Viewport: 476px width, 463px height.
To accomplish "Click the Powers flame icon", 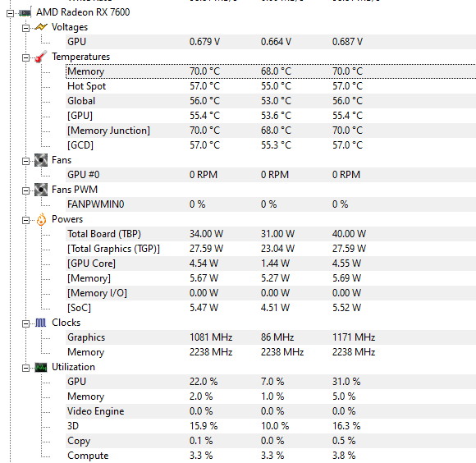I will click(x=41, y=219).
